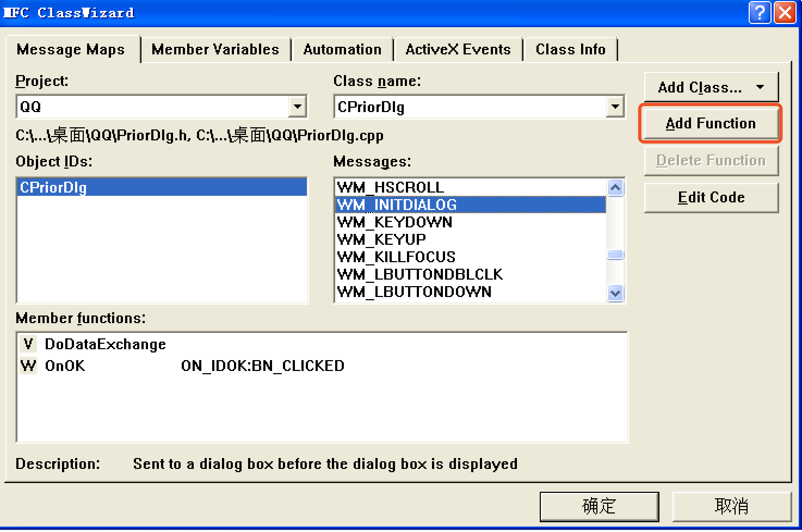Click the W icon beside OnOK
Image resolution: width=802 pixels, height=532 pixels.
[28, 366]
